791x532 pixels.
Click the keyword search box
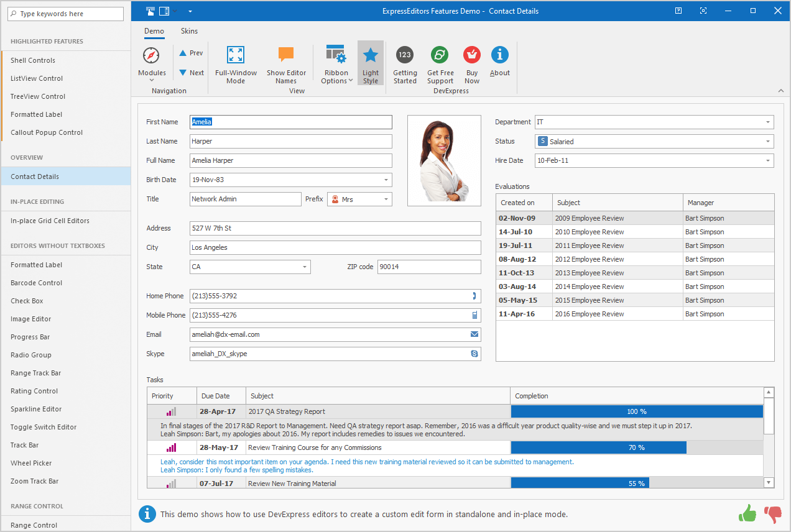coord(65,13)
